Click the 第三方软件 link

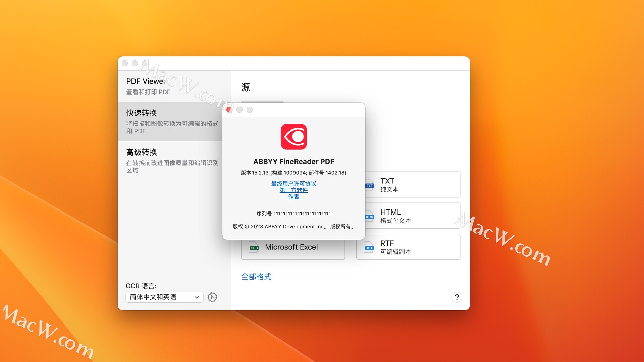point(293,190)
